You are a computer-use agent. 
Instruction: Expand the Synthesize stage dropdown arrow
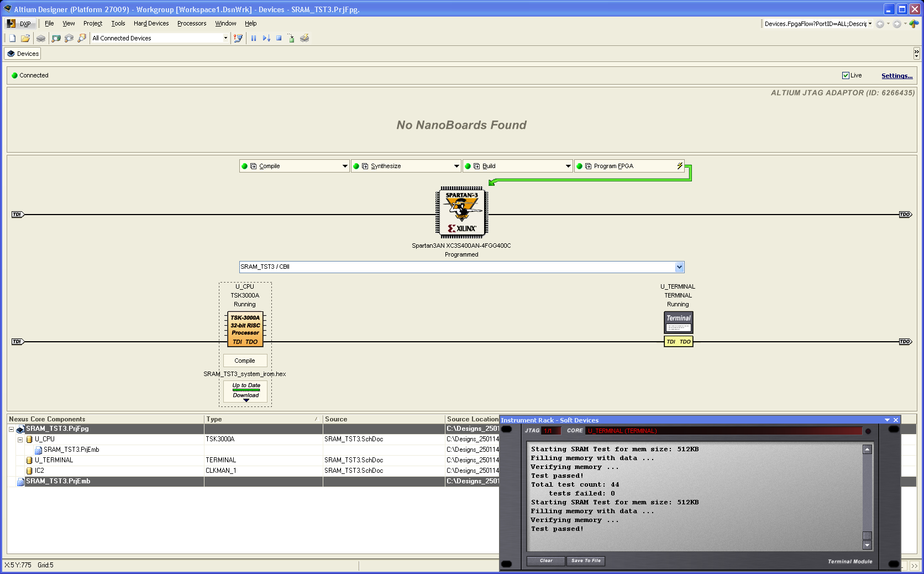[x=456, y=166]
